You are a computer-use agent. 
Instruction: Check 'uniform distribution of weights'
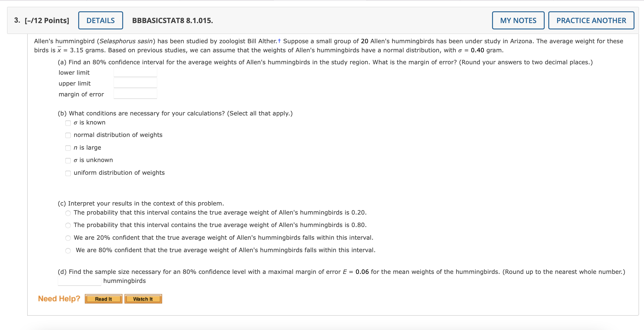point(68,173)
